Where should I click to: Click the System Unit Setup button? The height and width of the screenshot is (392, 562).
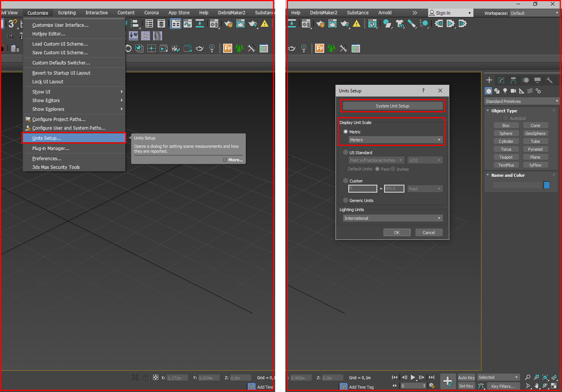pyautogui.click(x=392, y=106)
